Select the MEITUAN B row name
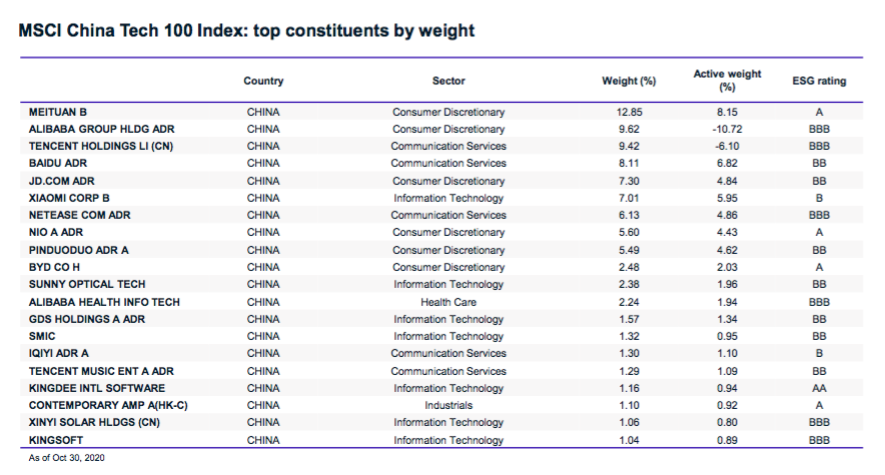 (59, 112)
